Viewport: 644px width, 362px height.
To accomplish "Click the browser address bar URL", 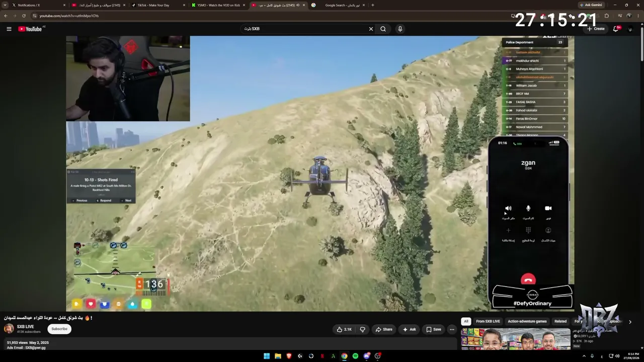I will coord(69,16).
